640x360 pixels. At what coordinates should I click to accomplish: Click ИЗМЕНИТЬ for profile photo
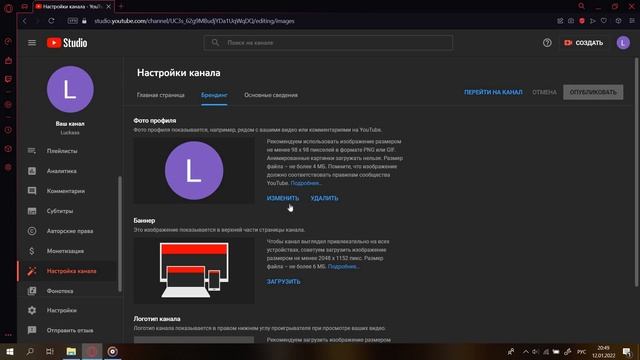[x=283, y=198]
